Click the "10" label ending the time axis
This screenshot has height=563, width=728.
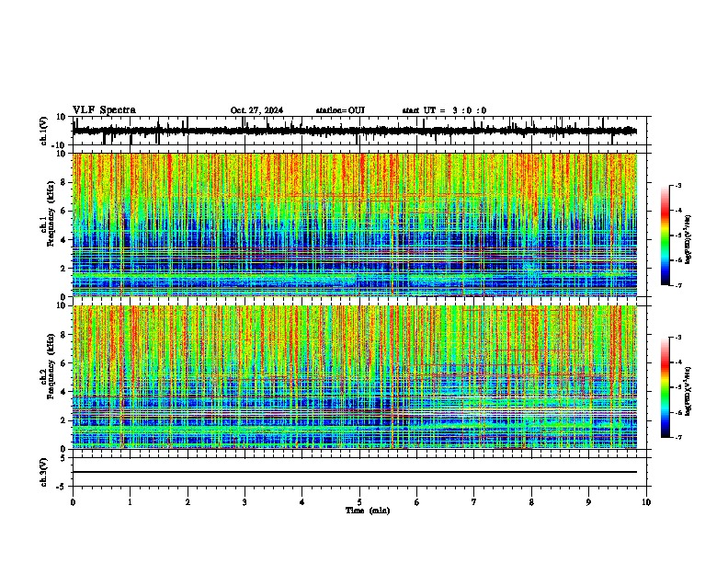646,502
